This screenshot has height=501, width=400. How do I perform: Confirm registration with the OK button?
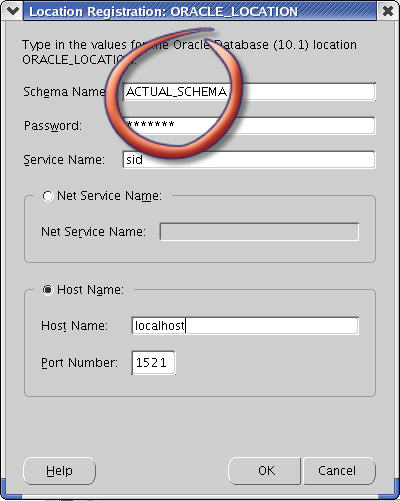pos(265,471)
